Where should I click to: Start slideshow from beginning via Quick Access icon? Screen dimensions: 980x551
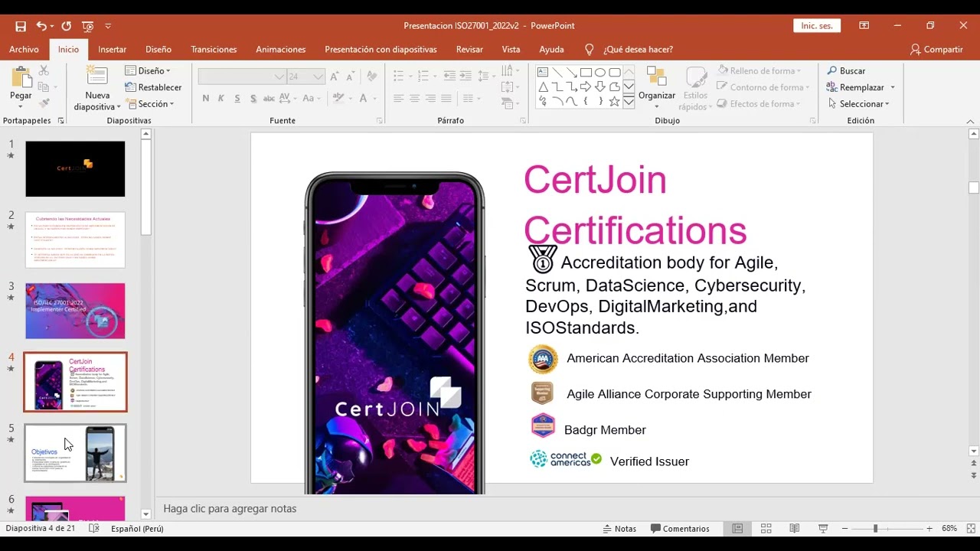pyautogui.click(x=87, y=26)
